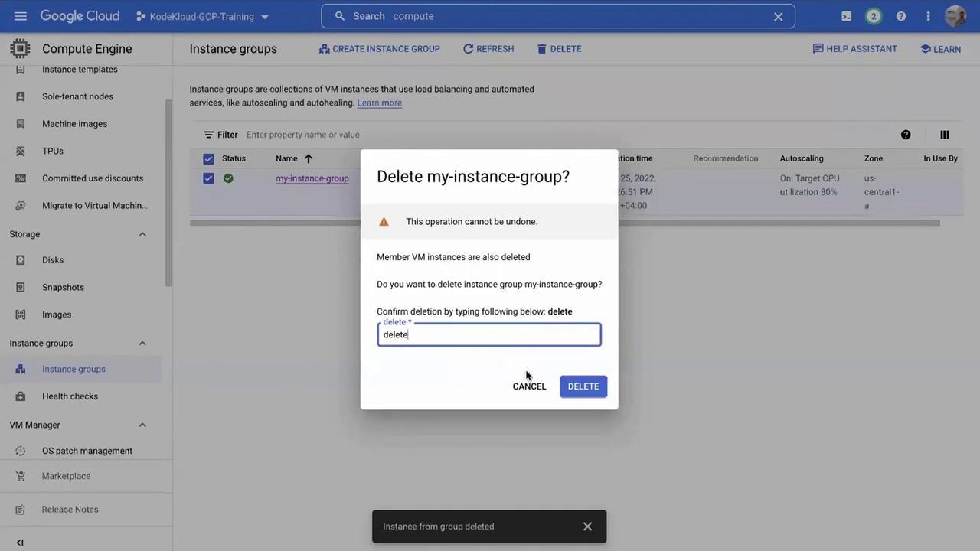Image resolution: width=980 pixels, height=551 pixels.
Task: Open the help question mark in top bar
Action: click(901, 16)
